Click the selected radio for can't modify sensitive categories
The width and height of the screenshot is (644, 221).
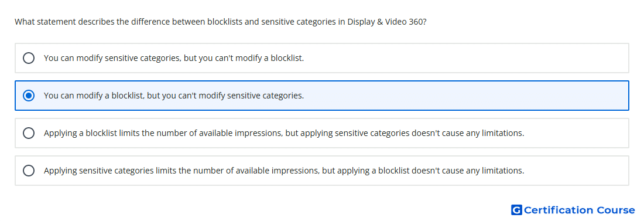coord(29,96)
